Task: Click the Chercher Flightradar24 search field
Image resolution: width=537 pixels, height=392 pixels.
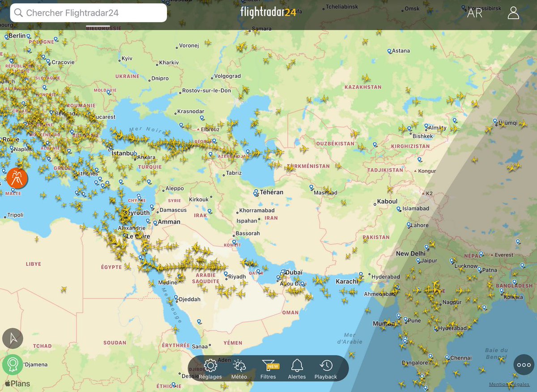Action: click(88, 13)
